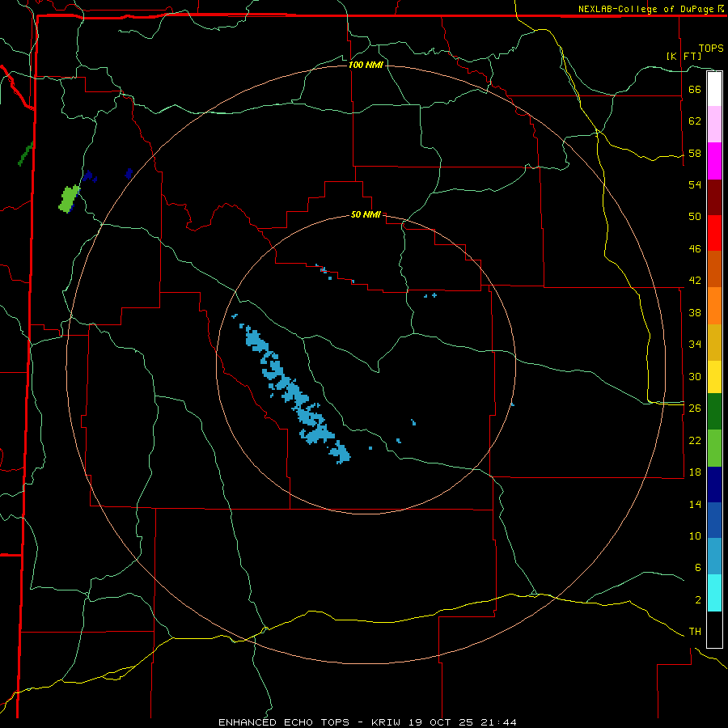Select the dark red legend color band
Image resolution: width=728 pixels, height=728 pixels.
(x=714, y=197)
